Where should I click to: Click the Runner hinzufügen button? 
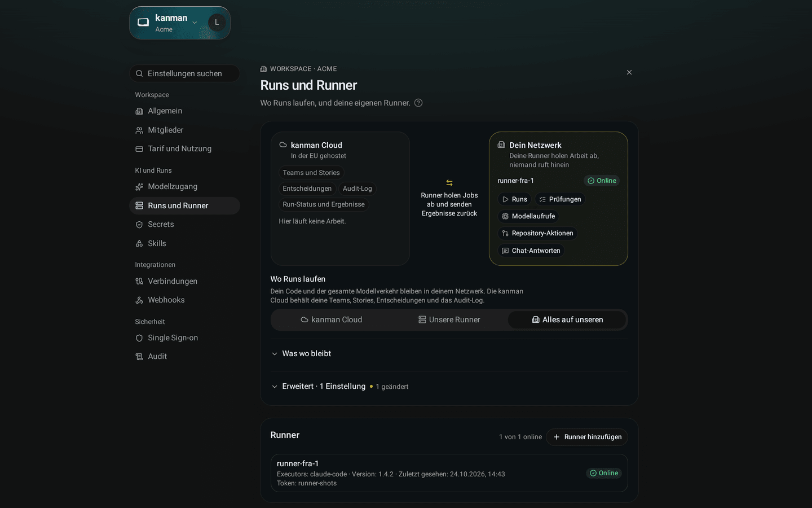(587, 437)
